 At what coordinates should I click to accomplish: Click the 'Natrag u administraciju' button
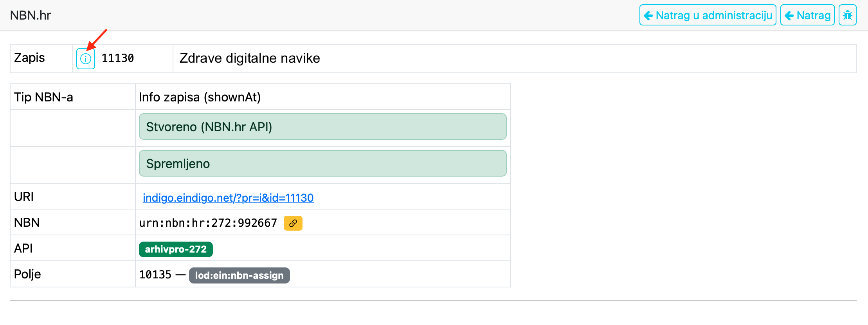[707, 15]
